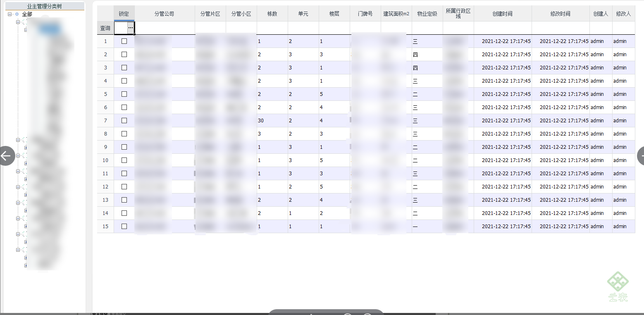
Task: Click the 单元 column header
Action: tap(303, 14)
